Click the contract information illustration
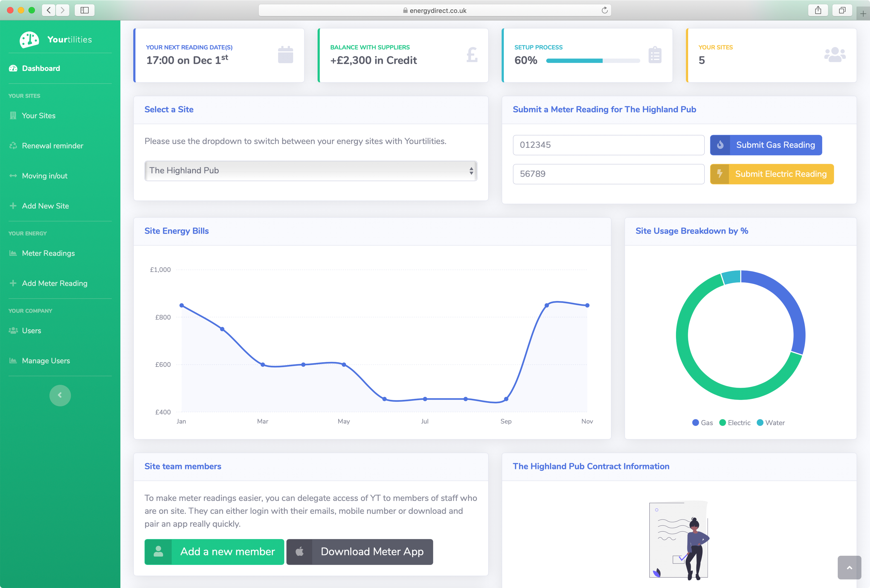 (x=679, y=540)
